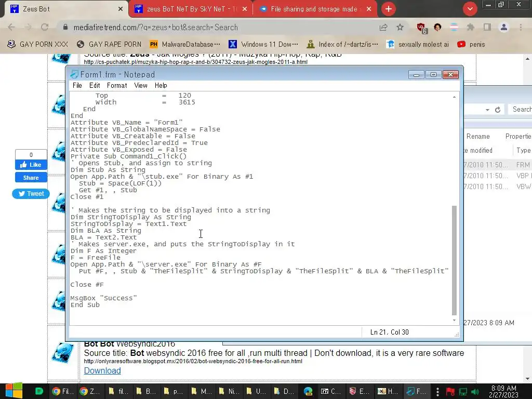Click the Type column header in Explorer
Viewport: 532px width, 399px height.
tap(524, 150)
